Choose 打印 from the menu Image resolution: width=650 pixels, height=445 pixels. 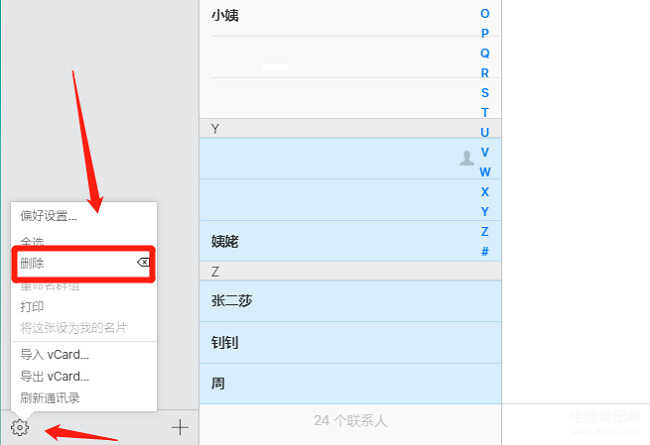[x=32, y=307]
